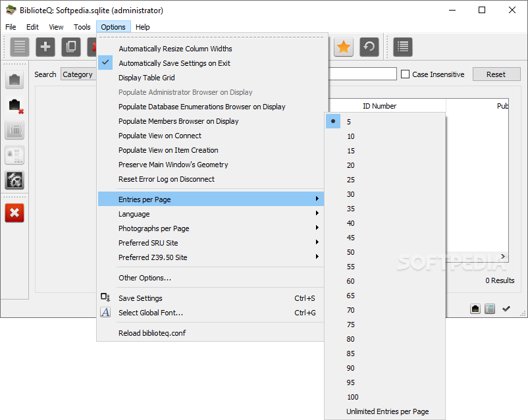Click the refresh arrow toolbar icon
Image resolution: width=528 pixels, height=420 pixels.
click(x=369, y=47)
